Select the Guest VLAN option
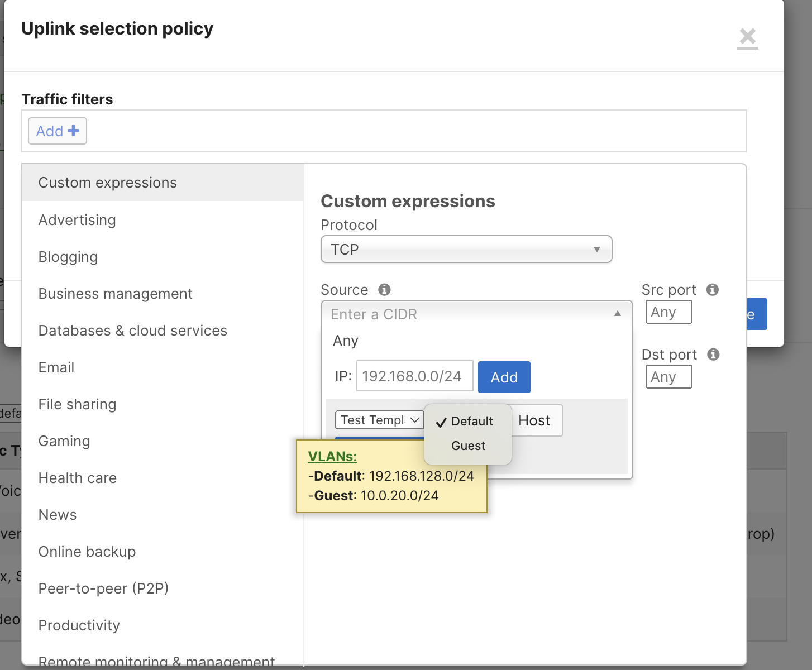 coord(468,446)
